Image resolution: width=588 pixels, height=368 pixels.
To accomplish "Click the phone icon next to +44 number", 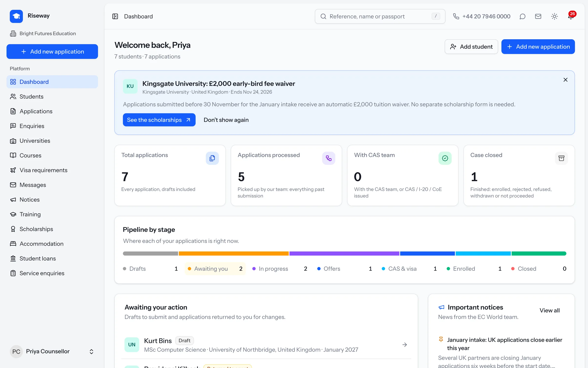I will pyautogui.click(x=456, y=16).
